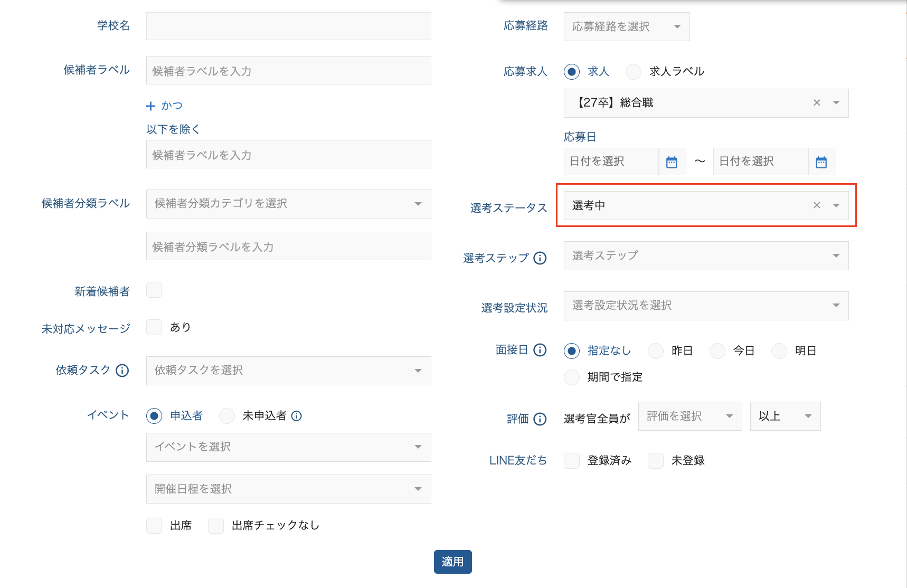Enable the 新着候補者 checkbox
Image resolution: width=907 pixels, height=588 pixels.
154,290
